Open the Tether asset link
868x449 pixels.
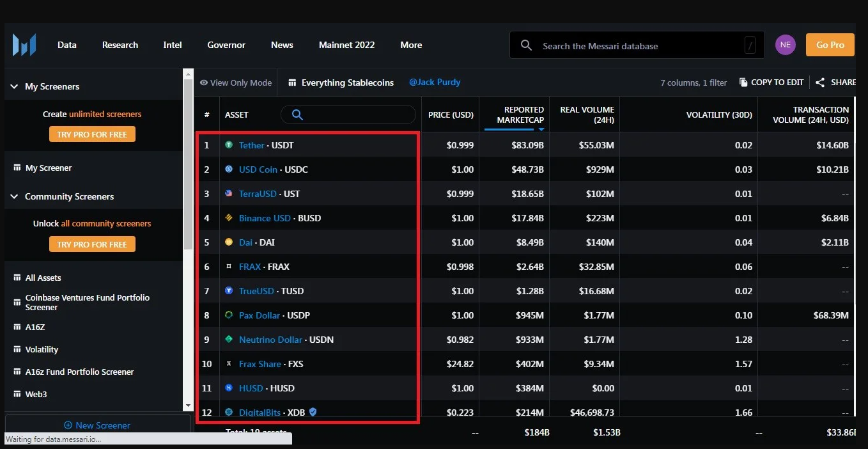point(251,145)
